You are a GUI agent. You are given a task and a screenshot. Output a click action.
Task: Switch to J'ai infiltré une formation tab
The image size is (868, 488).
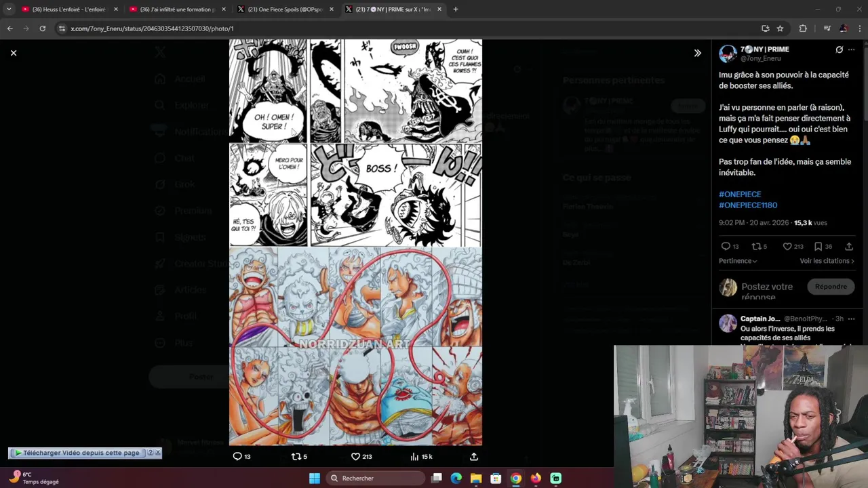point(178,9)
